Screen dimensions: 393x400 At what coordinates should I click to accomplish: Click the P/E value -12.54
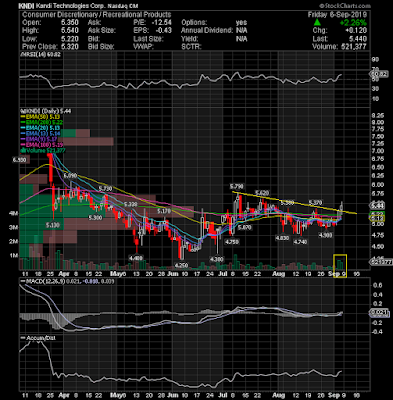(161, 23)
